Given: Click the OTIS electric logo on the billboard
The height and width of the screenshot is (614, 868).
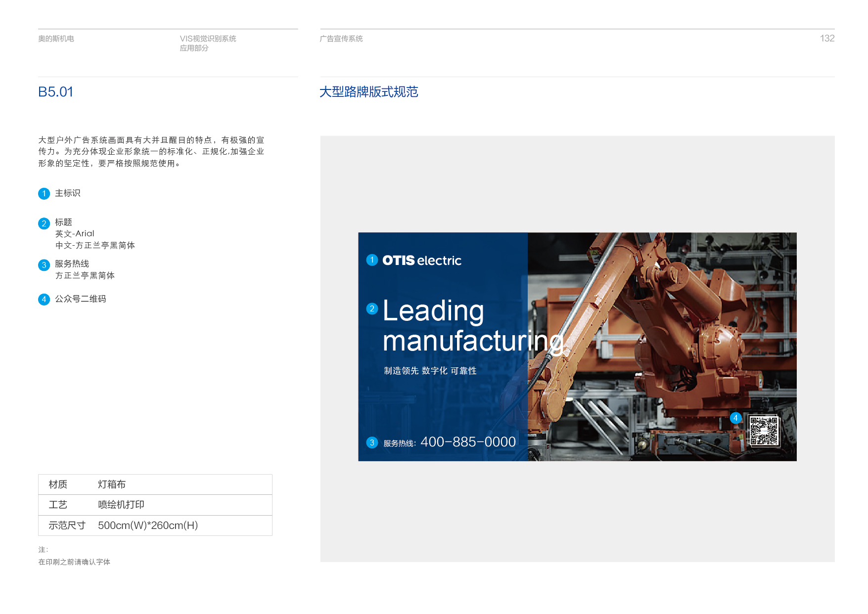Looking at the screenshot, I should pos(422,261).
